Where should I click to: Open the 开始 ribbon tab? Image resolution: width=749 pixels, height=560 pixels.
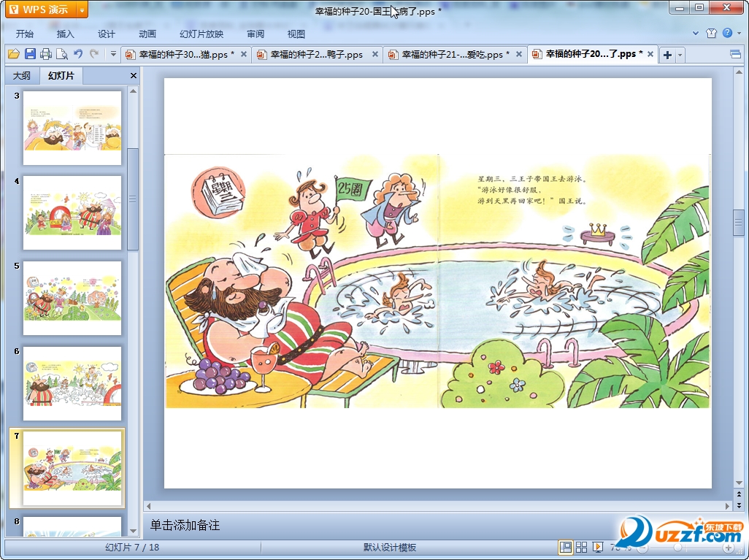click(24, 34)
